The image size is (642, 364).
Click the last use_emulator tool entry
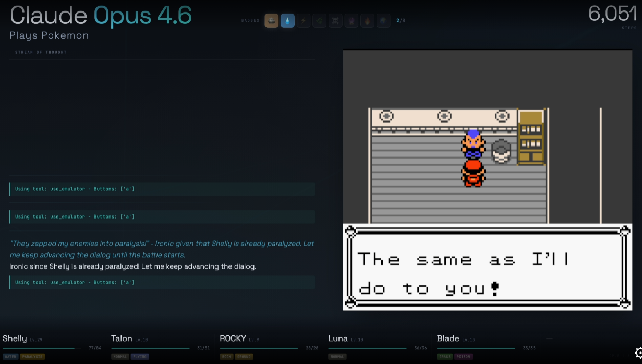tap(162, 282)
